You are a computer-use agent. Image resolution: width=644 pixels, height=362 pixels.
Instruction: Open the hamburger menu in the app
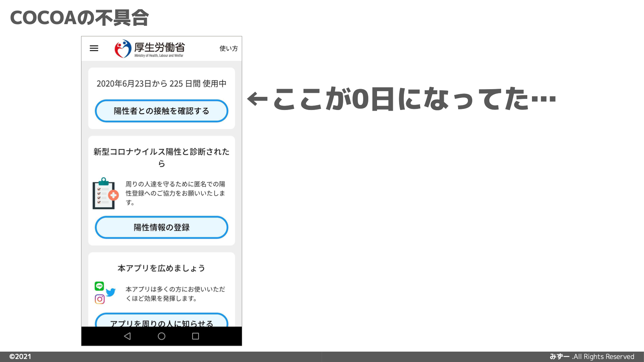point(94,48)
